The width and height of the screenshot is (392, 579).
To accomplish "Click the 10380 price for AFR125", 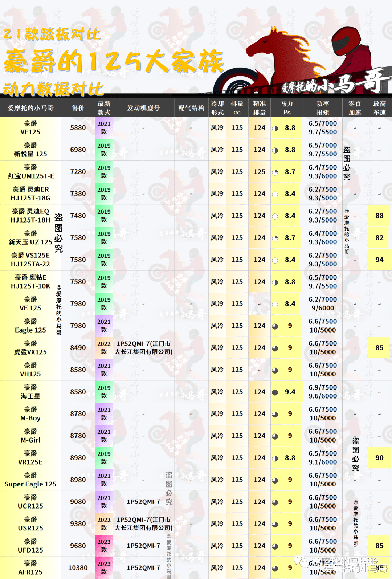I will coord(78,568).
